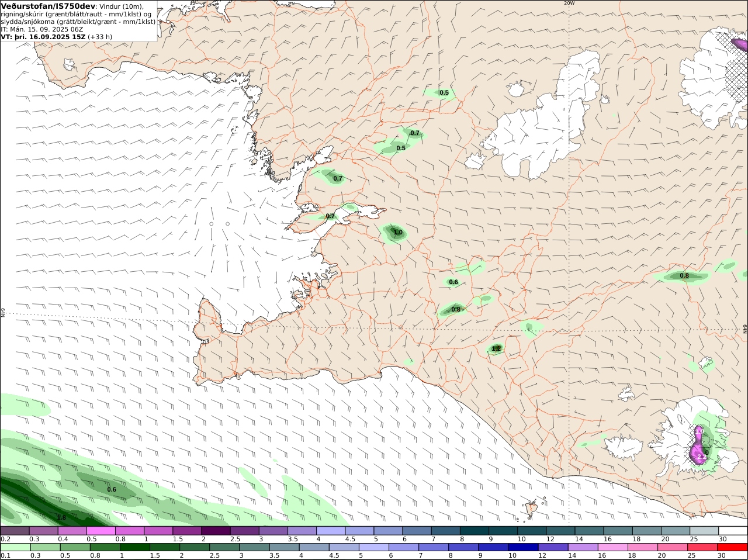The image size is (748, 560).
Task: Click the '20W' longitude label at the map top
Action: 569,3
